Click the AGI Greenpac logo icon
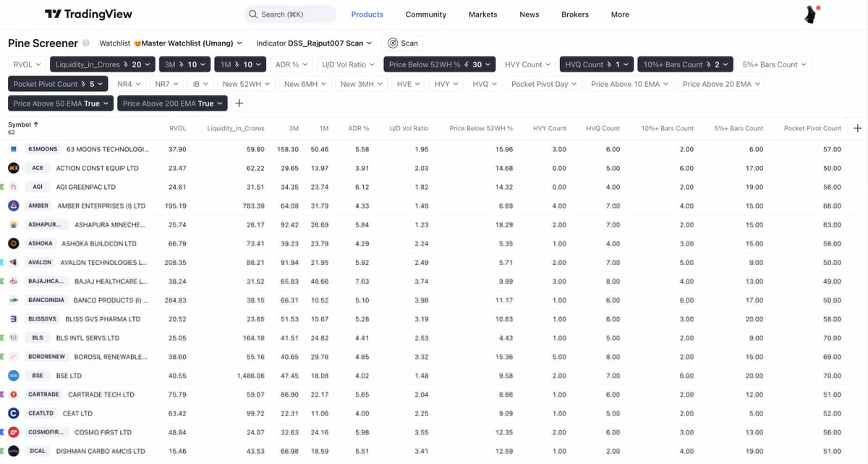Image resolution: width=868 pixels, height=464 pixels. pos(13,187)
